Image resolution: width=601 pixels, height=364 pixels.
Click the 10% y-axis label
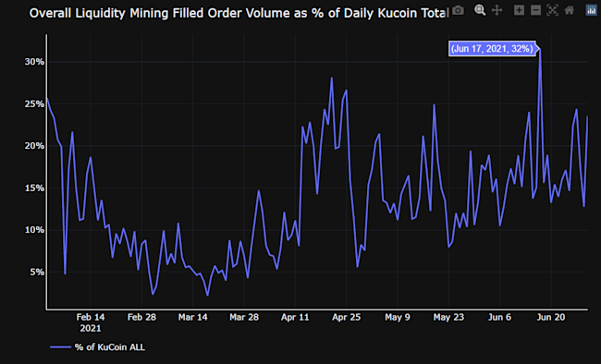[34, 230]
